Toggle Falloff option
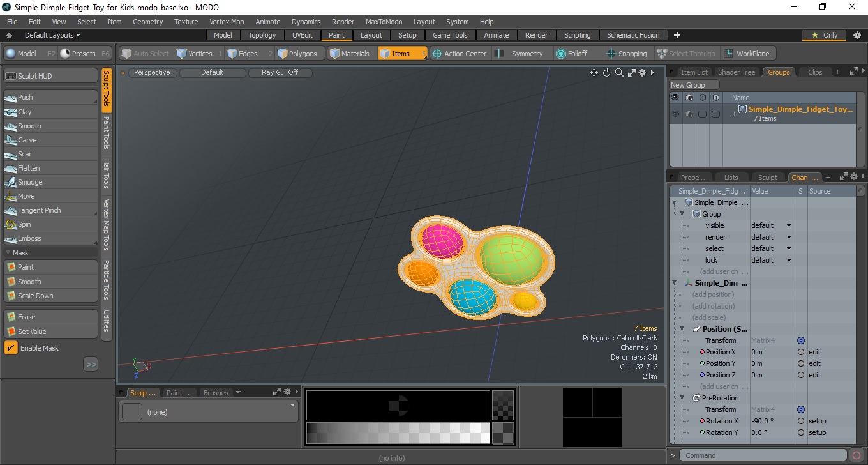The height and width of the screenshot is (465, 868). tap(571, 54)
